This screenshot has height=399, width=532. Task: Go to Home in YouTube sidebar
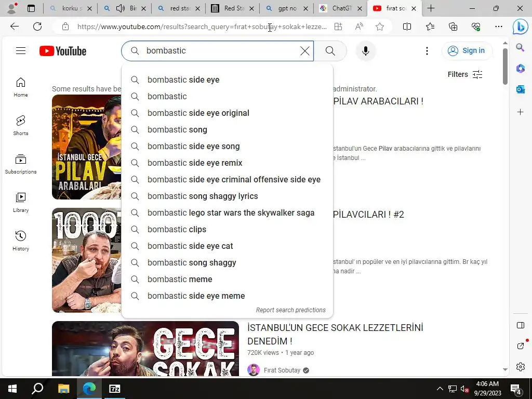tap(21, 87)
